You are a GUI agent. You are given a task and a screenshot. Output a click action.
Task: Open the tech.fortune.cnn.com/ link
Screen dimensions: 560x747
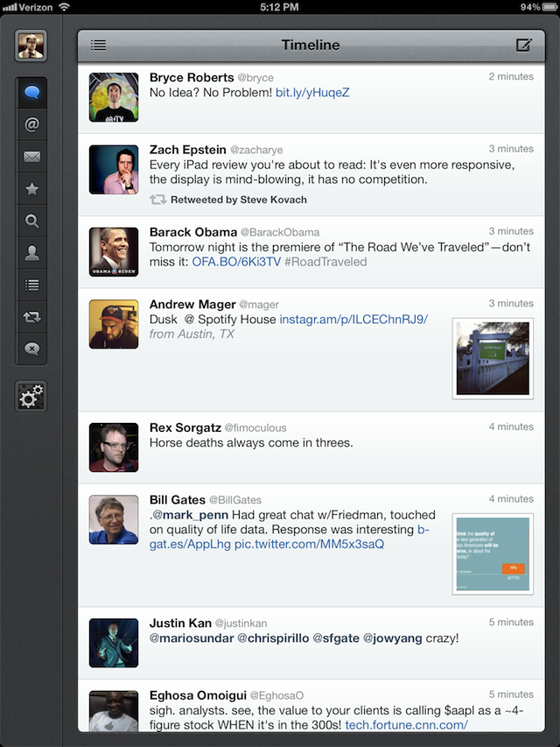pos(406,725)
